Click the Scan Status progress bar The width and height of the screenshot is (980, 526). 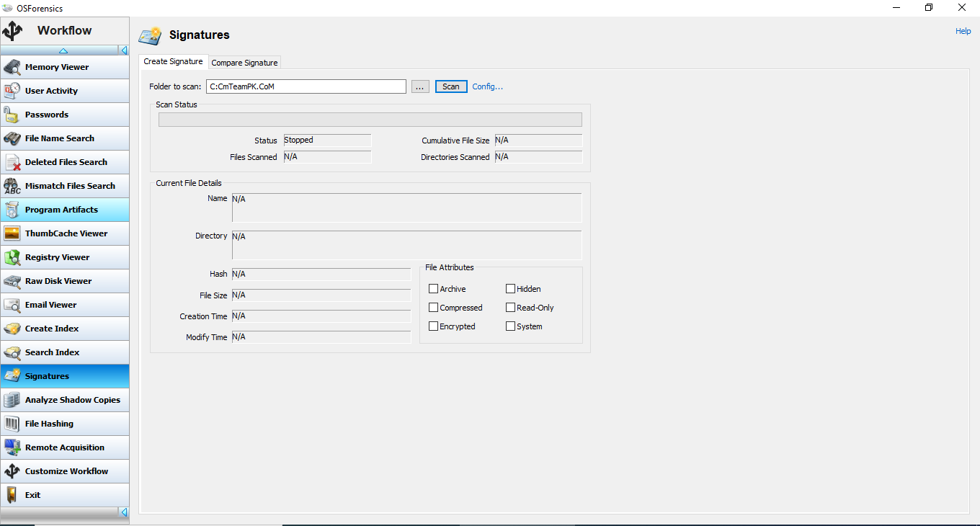pyautogui.click(x=370, y=120)
